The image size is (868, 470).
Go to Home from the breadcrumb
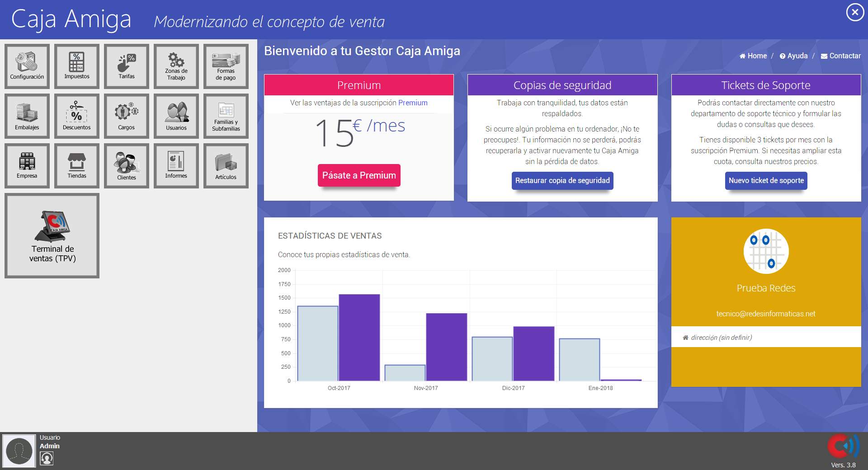click(x=753, y=56)
